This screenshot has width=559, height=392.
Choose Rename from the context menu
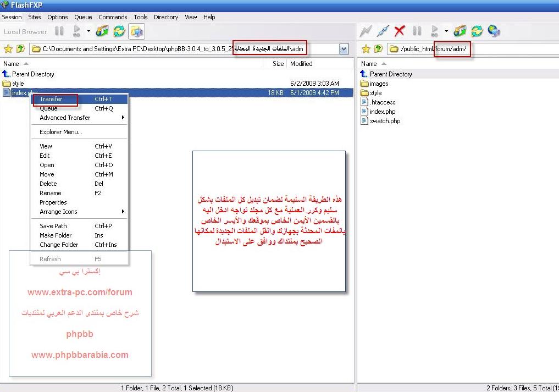80,193
